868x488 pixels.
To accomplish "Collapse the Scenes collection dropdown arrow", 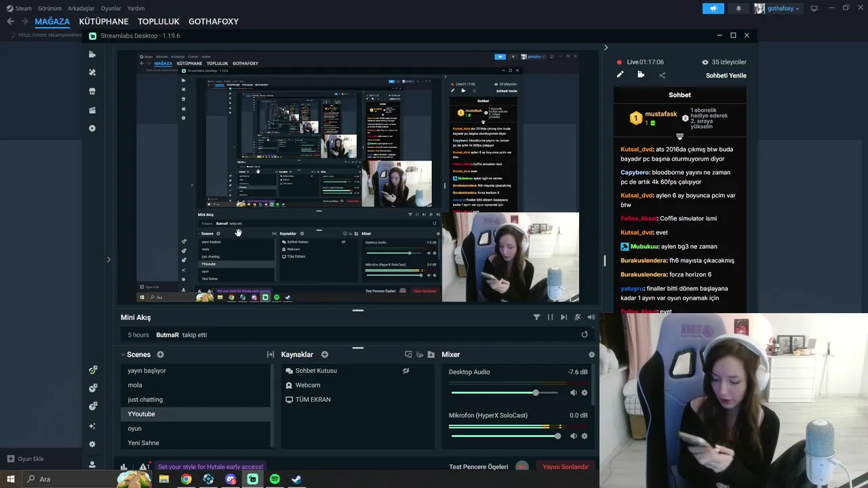I will (123, 354).
